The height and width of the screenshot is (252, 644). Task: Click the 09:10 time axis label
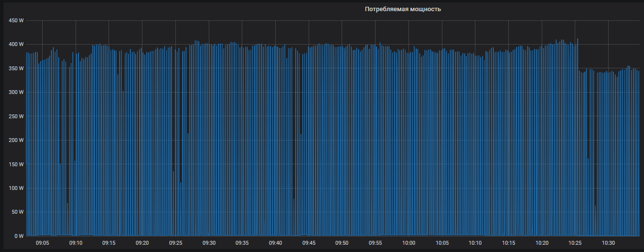(x=76, y=243)
